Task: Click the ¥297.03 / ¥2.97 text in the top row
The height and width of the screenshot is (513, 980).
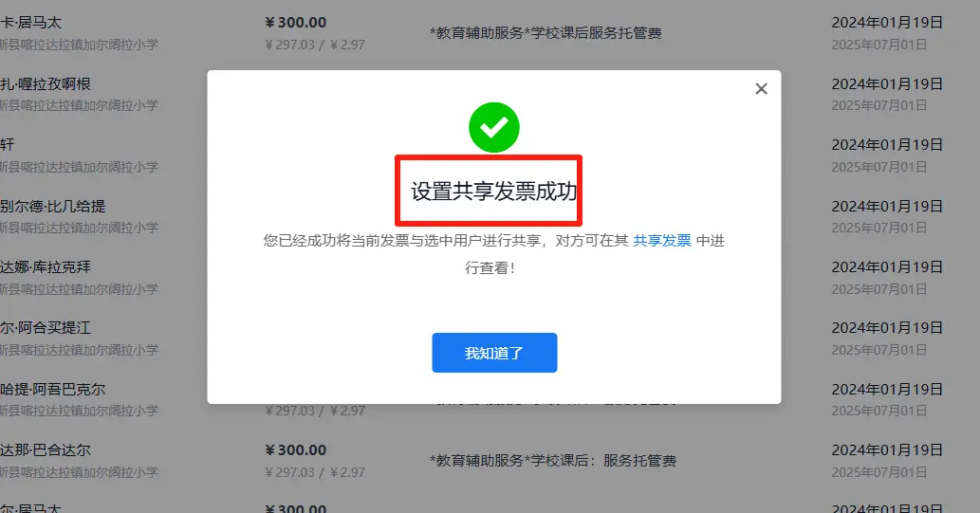Action: [x=315, y=45]
